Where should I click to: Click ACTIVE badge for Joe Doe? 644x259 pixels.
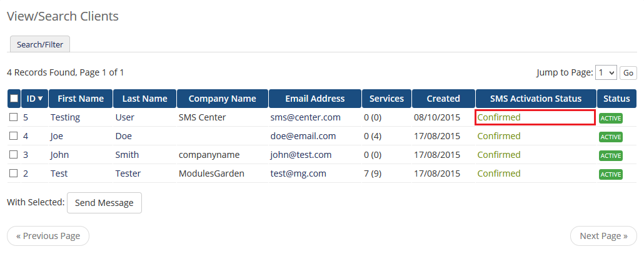611,137
